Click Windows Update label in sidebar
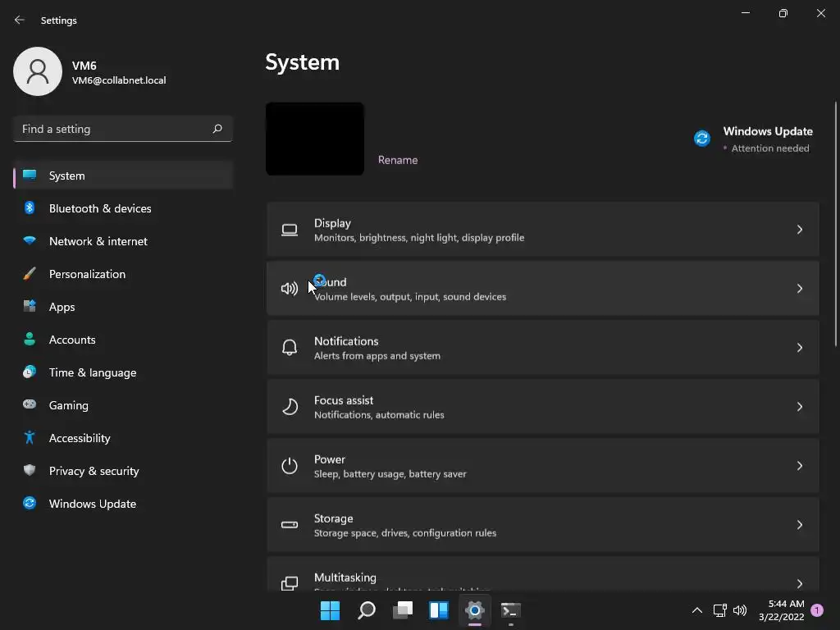Viewport: 840px width, 630px height. [93, 504]
